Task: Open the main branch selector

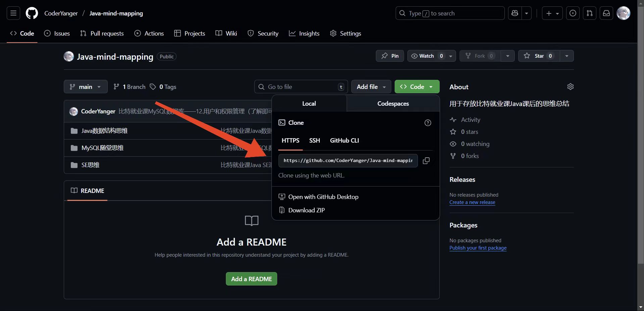Action: pyautogui.click(x=86, y=87)
